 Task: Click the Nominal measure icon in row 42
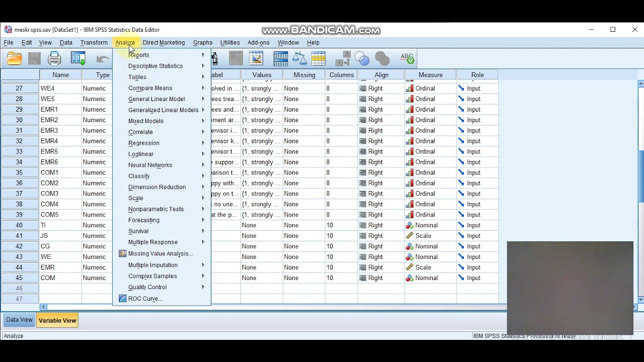[410, 246]
